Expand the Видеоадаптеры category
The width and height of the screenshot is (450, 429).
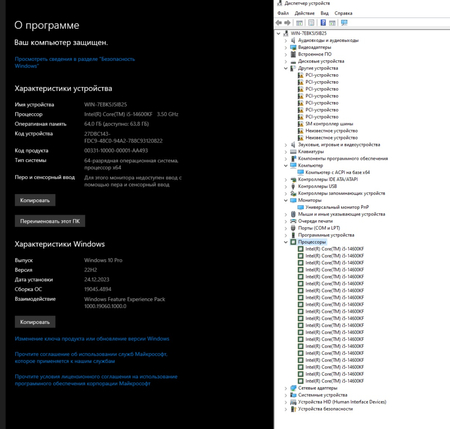point(286,47)
